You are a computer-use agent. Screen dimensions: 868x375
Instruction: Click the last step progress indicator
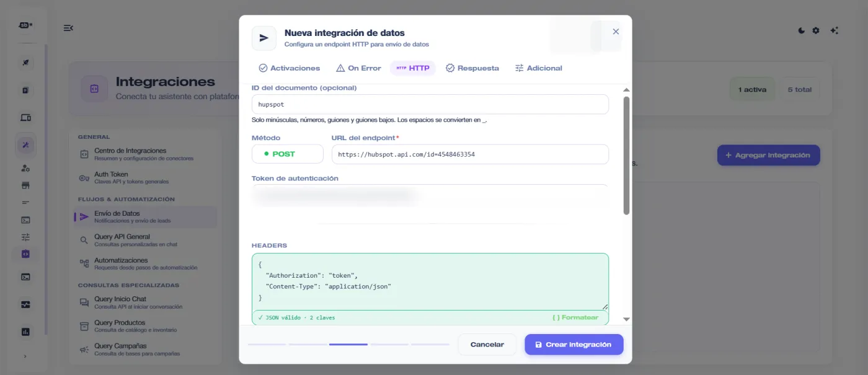click(430, 344)
